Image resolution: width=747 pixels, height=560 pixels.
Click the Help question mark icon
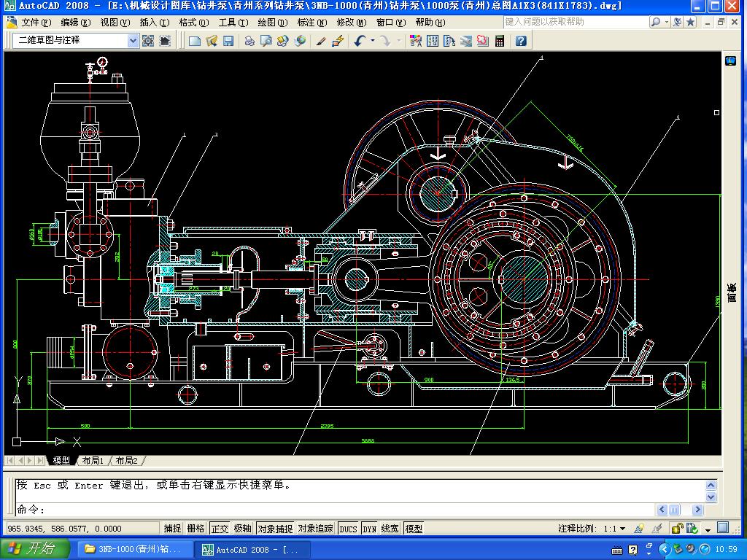point(521,41)
